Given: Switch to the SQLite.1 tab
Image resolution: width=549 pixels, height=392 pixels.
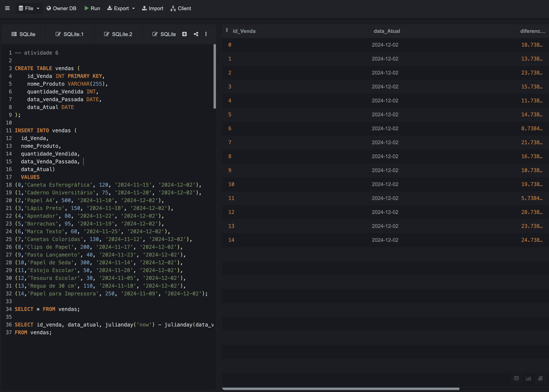Looking at the screenshot, I should tap(70, 34).
